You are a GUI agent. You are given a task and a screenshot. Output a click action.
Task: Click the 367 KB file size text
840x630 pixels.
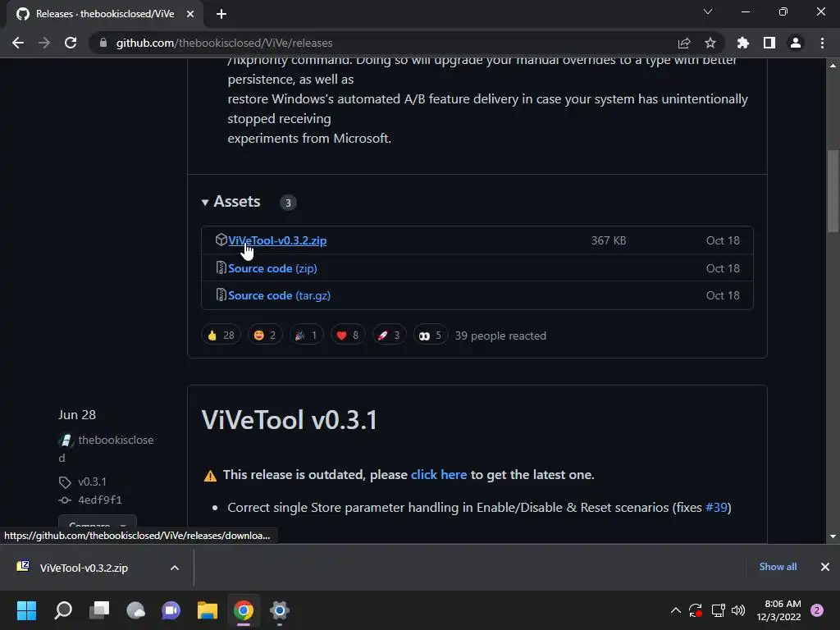[609, 240]
